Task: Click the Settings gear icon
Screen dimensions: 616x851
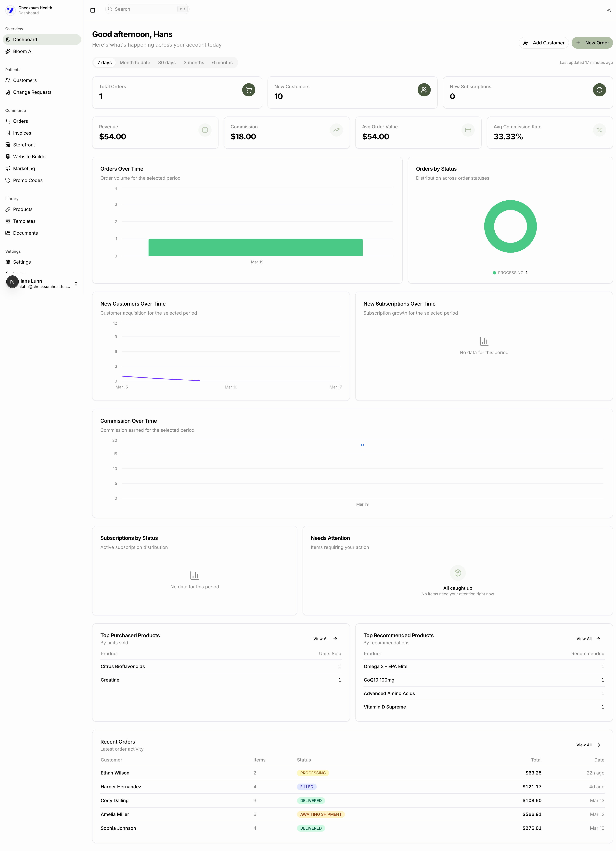Action: pyautogui.click(x=8, y=262)
